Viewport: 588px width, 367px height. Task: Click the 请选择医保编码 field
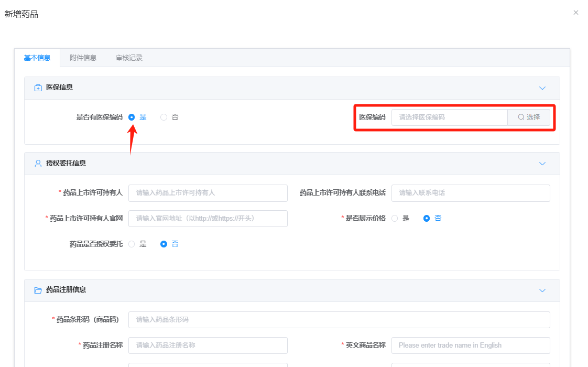tap(450, 117)
